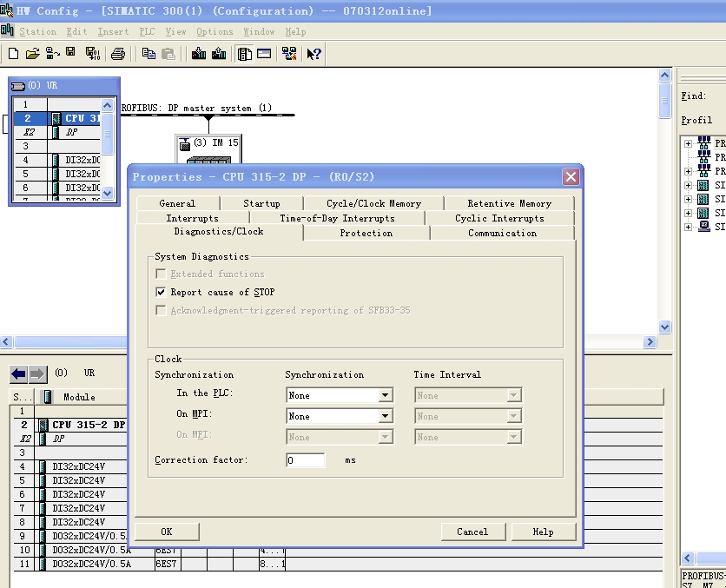Click the Correction factor input field
Viewport: 726px width, 588px height.
[x=306, y=460]
